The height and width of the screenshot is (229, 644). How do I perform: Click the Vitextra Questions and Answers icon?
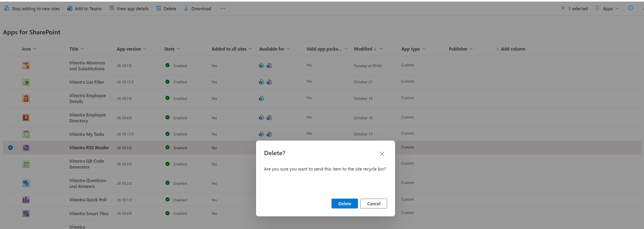[x=26, y=183]
